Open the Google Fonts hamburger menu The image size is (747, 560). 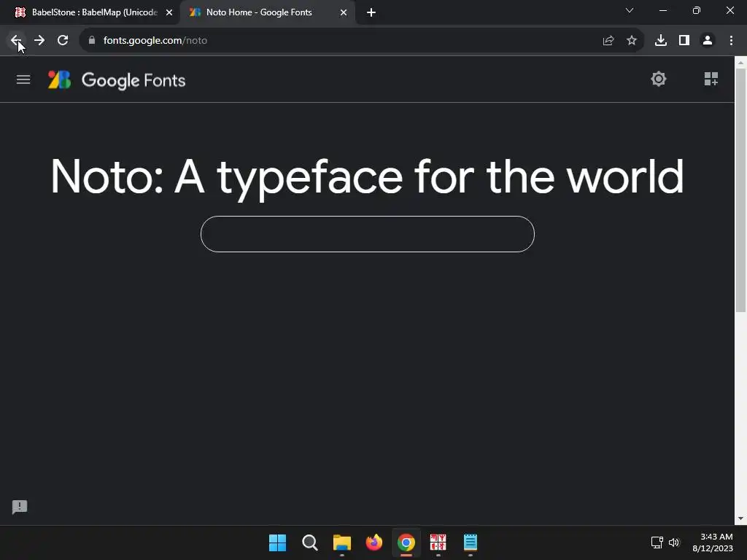[x=23, y=79]
